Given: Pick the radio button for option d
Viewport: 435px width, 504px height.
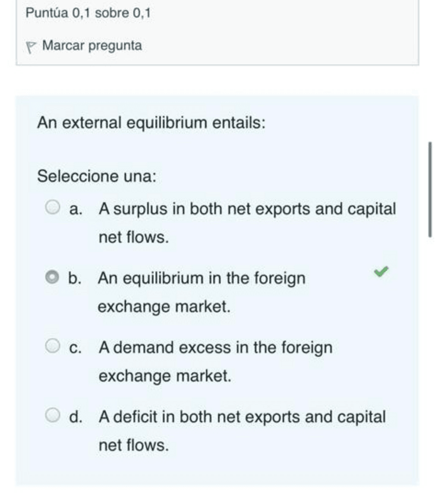Looking at the screenshot, I should click(53, 415).
